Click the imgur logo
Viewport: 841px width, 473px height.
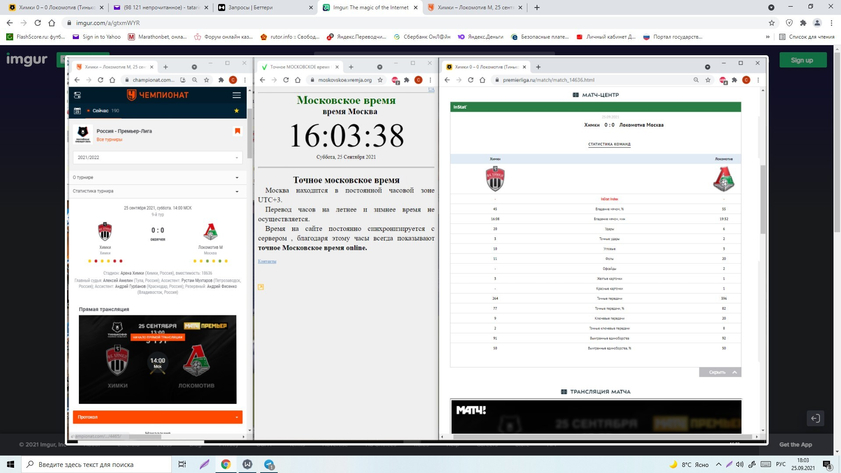click(x=27, y=59)
